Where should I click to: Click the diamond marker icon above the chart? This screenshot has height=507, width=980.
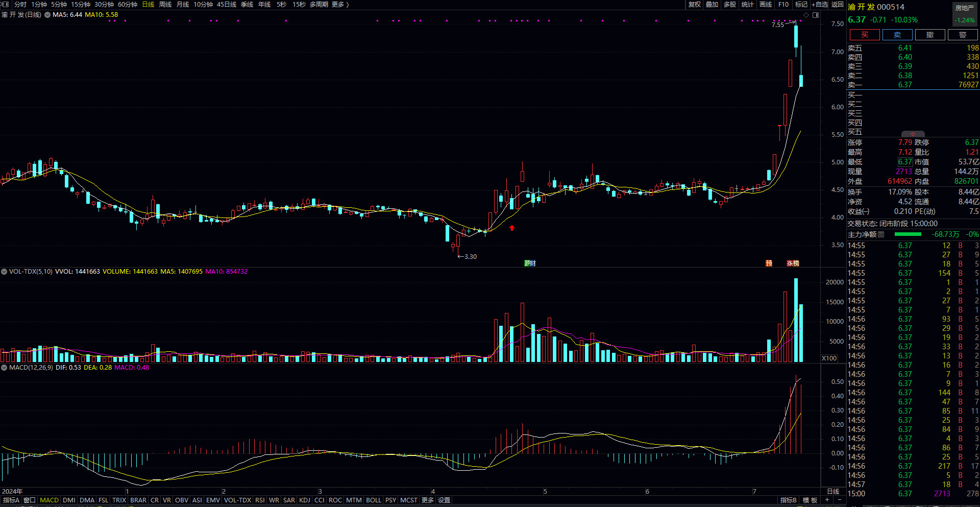click(806, 15)
